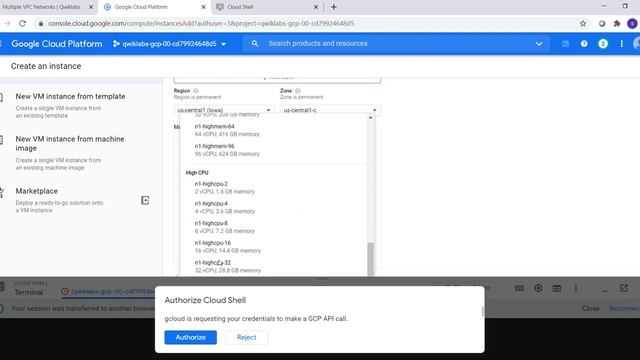Minimize the Cloud Shell panel

605,291
